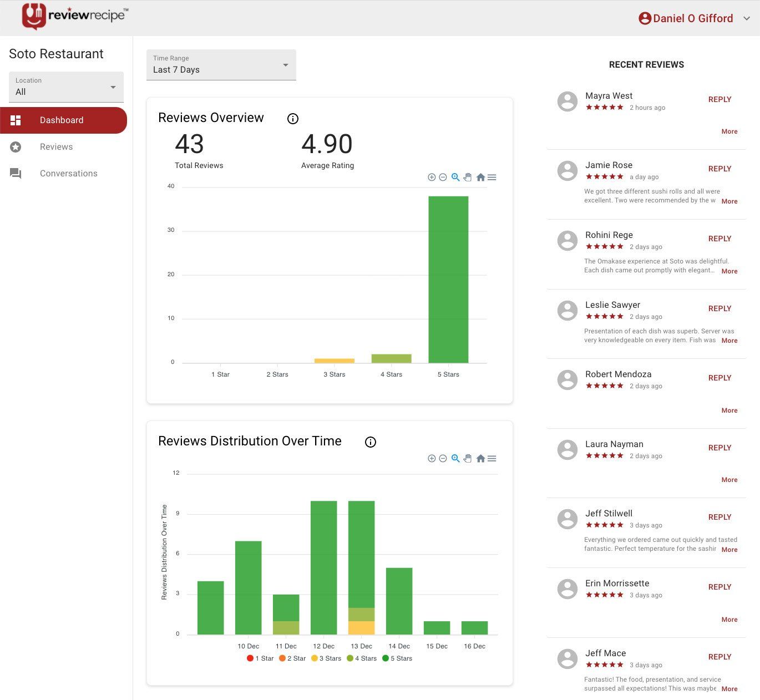
Task: Open Conversations from the sidebar
Action: [x=68, y=174]
